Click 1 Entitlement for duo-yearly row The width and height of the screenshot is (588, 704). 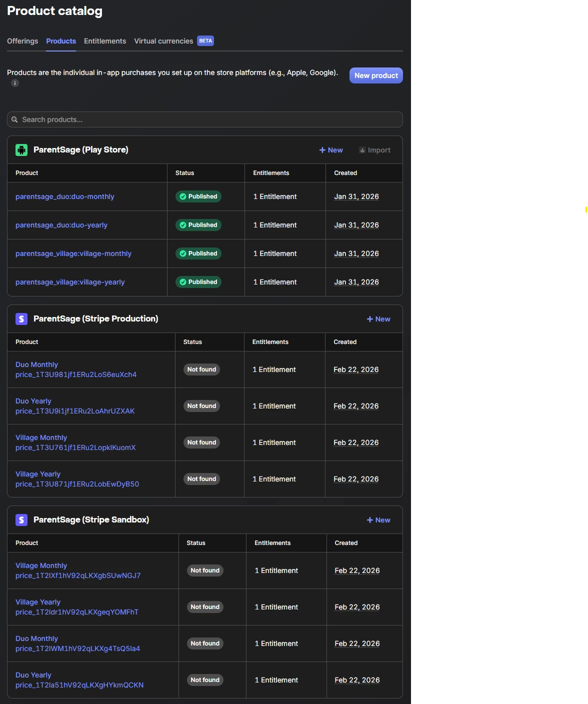[275, 225]
